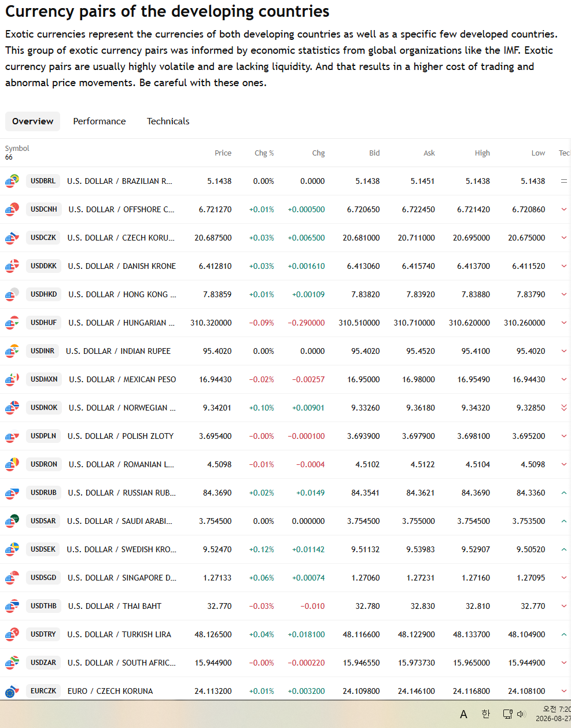Click the EURCZK flag pair icon
The image size is (571, 728).
[x=12, y=691]
